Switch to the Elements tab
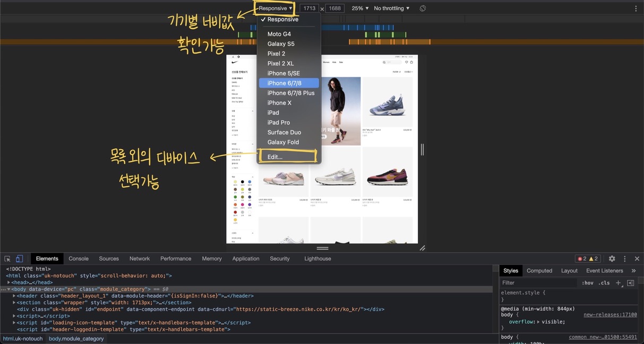Screen dimensions: 644x344 click(47, 259)
